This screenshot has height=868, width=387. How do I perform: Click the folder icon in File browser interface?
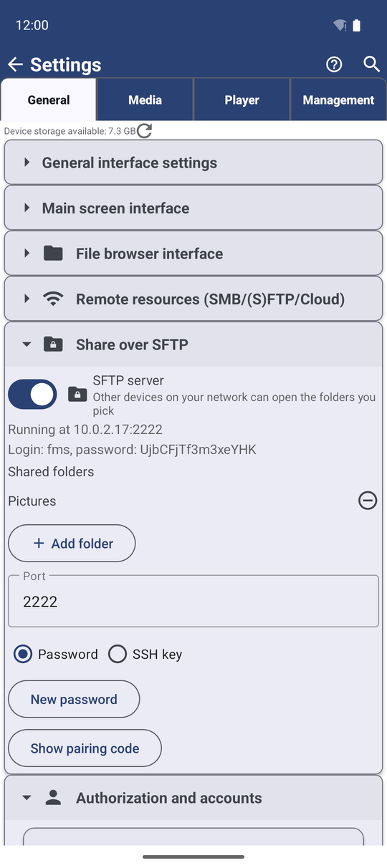tap(53, 254)
